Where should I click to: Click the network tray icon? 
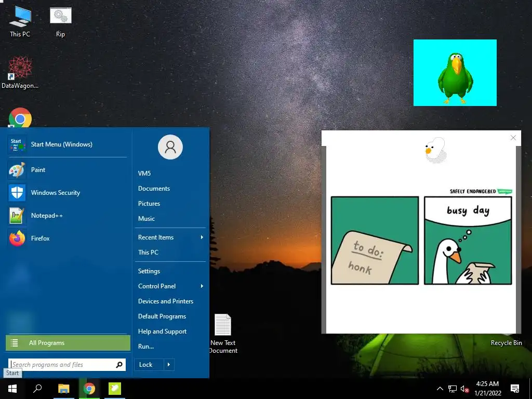coord(453,389)
